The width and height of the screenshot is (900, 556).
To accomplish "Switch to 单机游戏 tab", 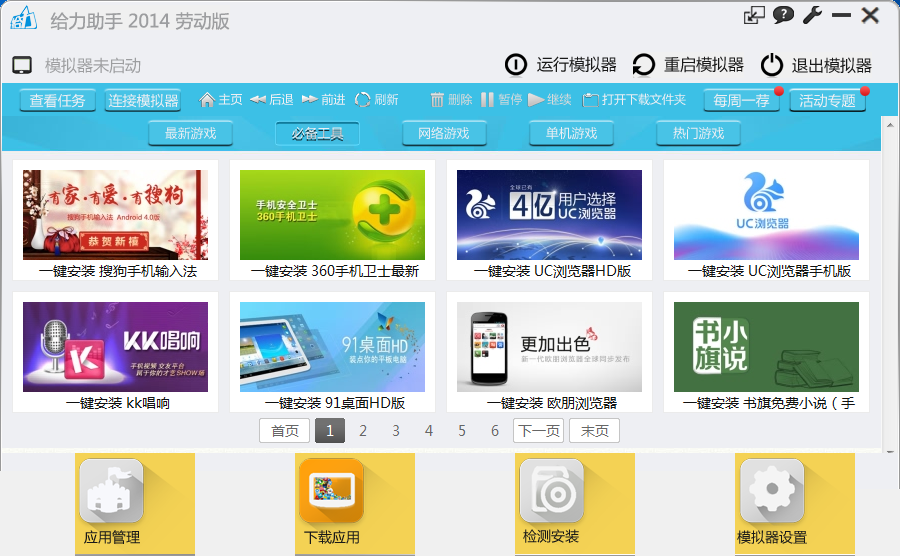I will click(x=571, y=134).
